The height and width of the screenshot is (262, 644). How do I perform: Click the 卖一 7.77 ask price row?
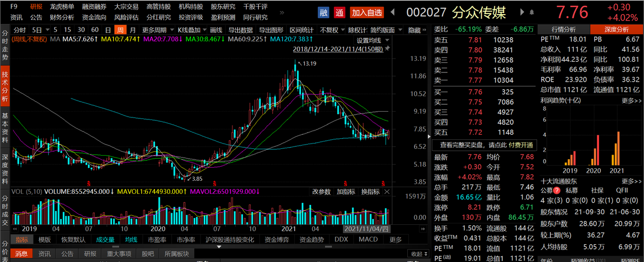484,80
